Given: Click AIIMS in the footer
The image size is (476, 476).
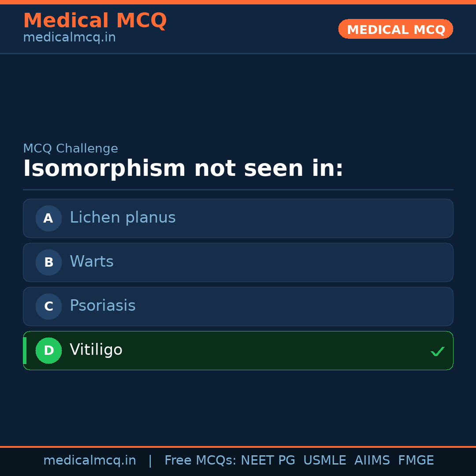Looking at the screenshot, I should (372, 461).
